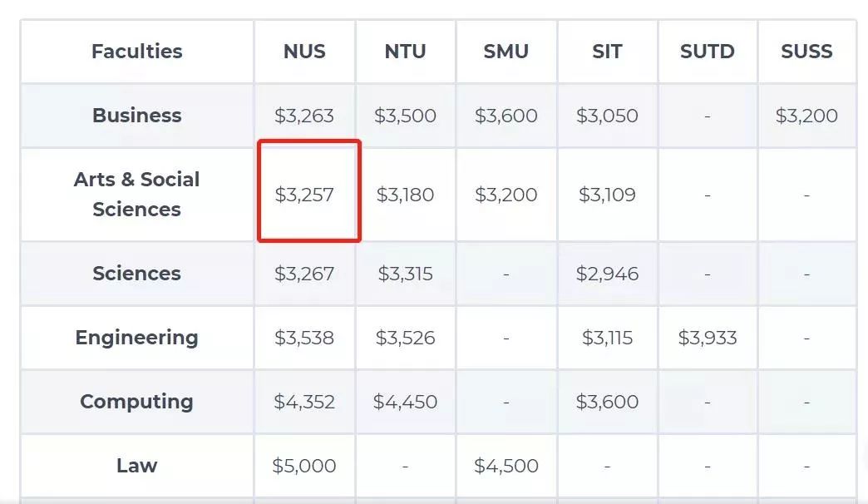The image size is (868, 504).
Task: Select the $2,946 SIT Sciences salary
Action: coord(607,274)
